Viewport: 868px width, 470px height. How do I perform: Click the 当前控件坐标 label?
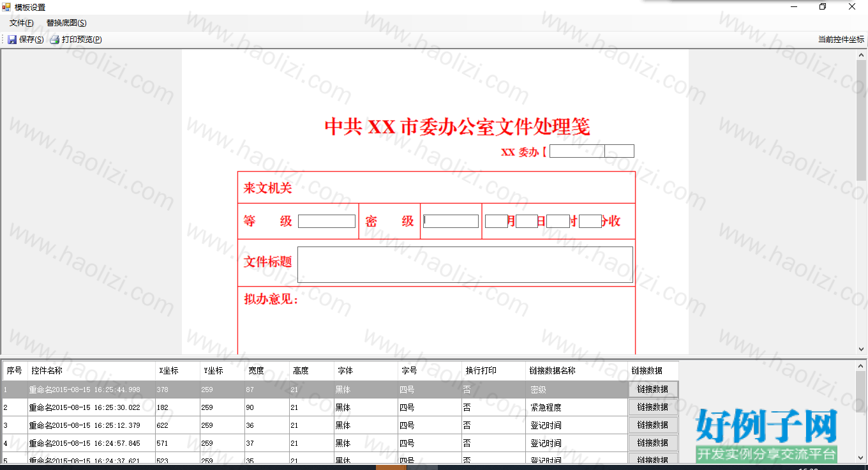[x=841, y=40]
